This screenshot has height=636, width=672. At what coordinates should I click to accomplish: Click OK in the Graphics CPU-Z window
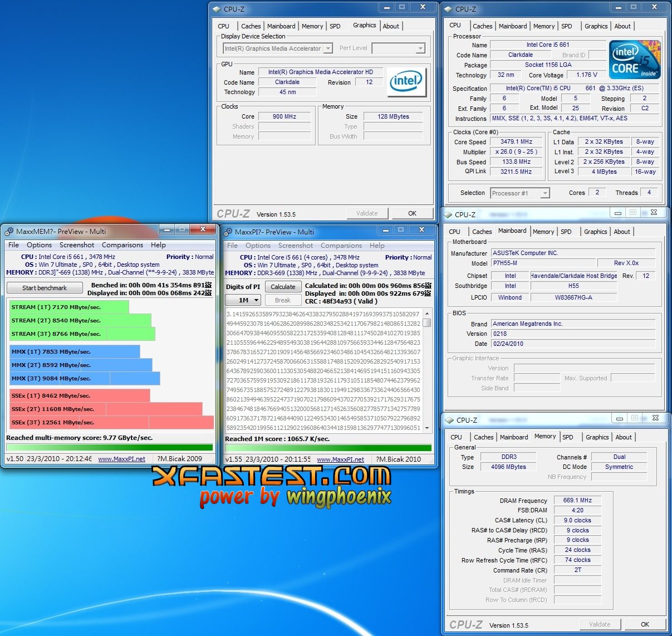coord(412,213)
